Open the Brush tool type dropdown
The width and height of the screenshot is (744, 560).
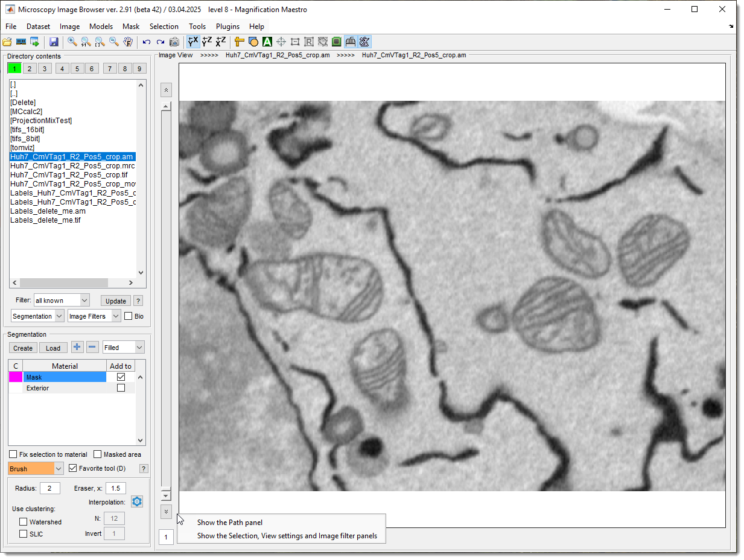(59, 468)
